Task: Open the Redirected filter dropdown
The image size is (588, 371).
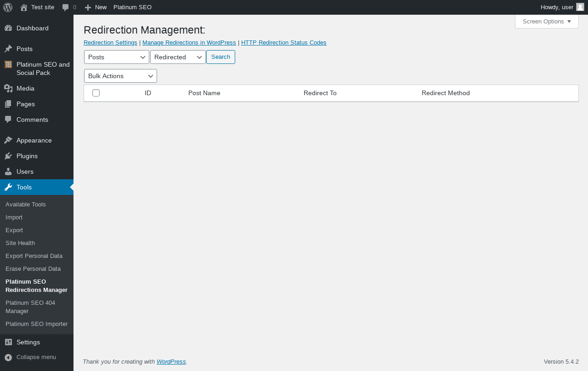Action: (x=178, y=57)
